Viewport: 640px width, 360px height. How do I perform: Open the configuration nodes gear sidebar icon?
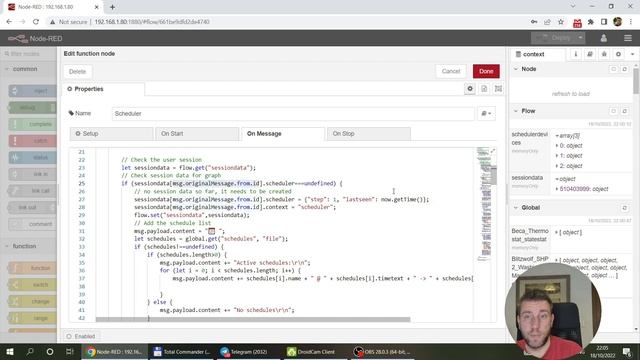(618, 54)
